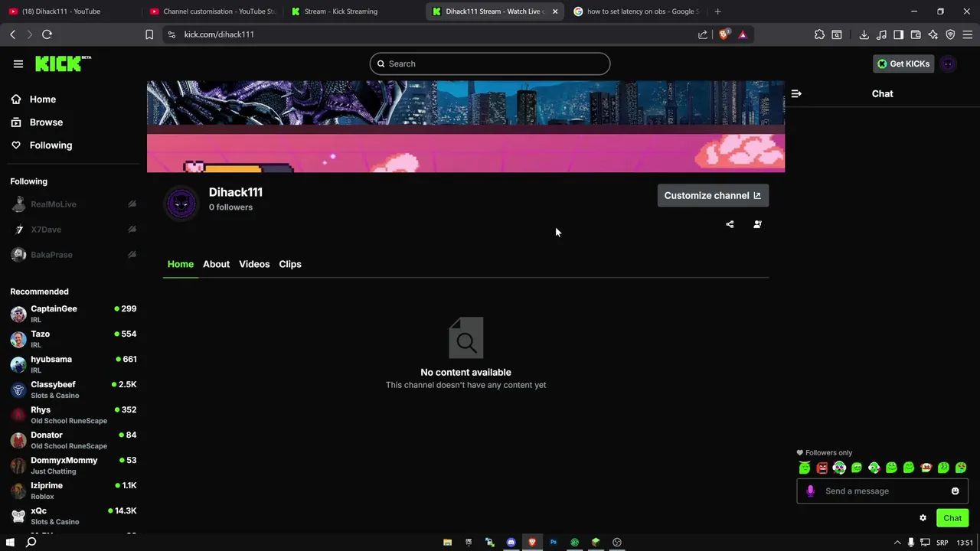Open the user profile avatar menu

[949, 64]
